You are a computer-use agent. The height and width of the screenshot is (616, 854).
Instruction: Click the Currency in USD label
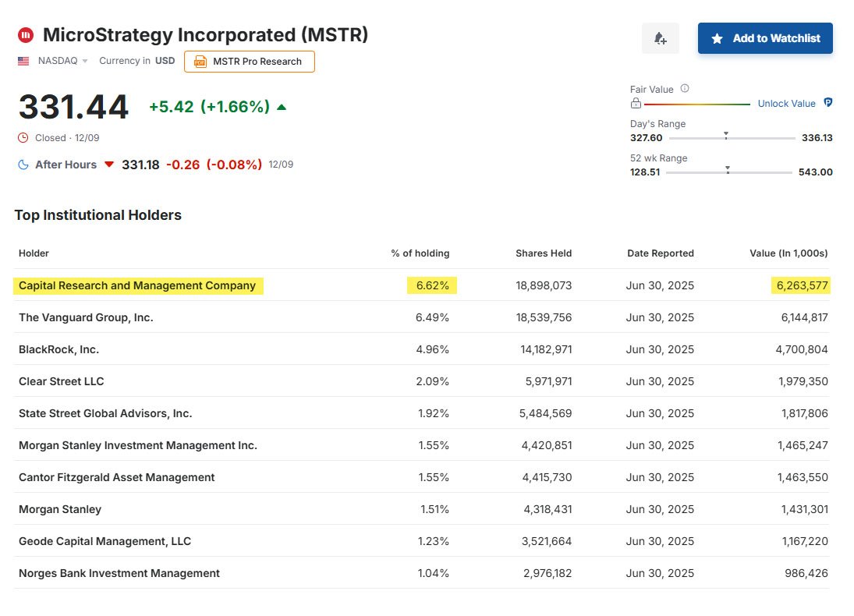point(136,61)
